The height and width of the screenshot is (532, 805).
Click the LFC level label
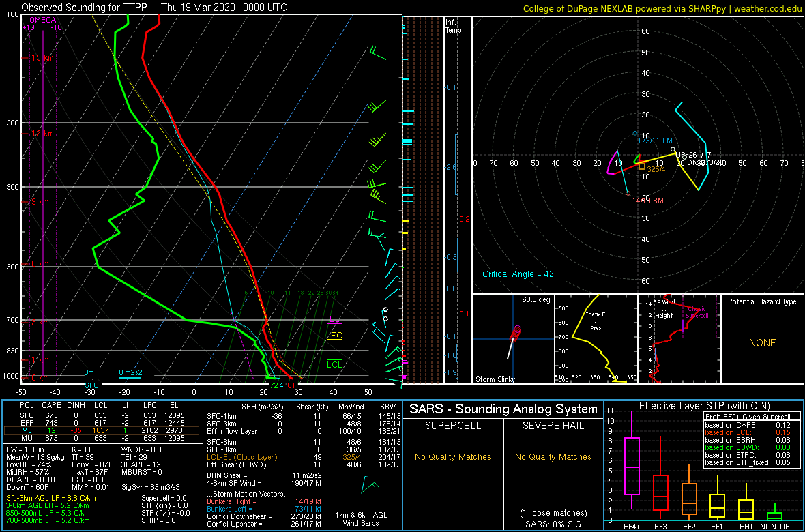pos(334,336)
